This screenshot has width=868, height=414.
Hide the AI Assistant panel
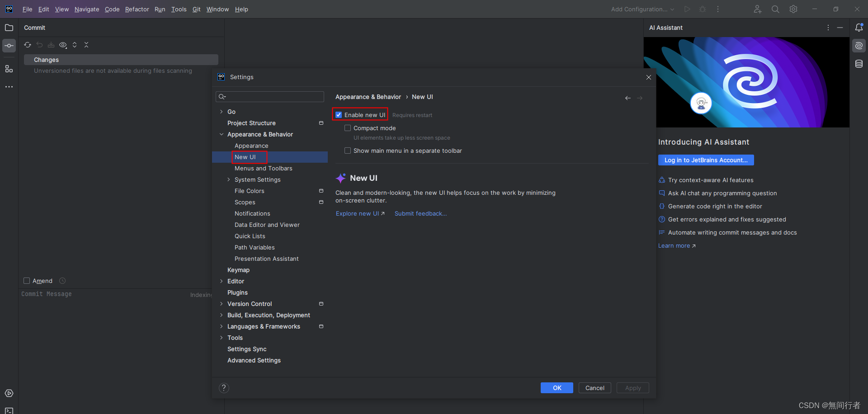(840, 28)
